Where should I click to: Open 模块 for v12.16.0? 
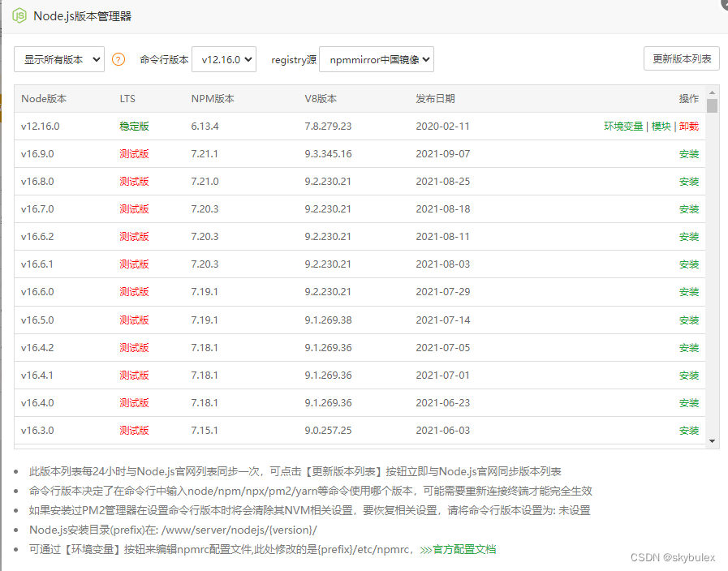click(661, 127)
